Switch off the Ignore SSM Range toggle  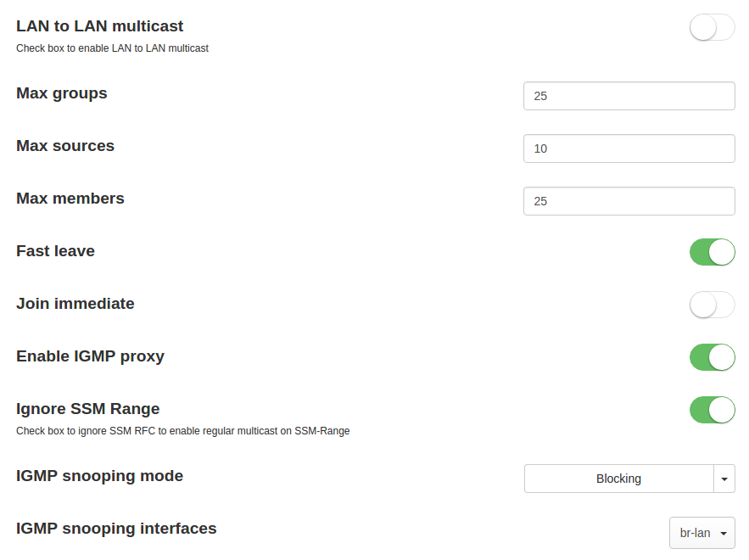tap(712, 410)
